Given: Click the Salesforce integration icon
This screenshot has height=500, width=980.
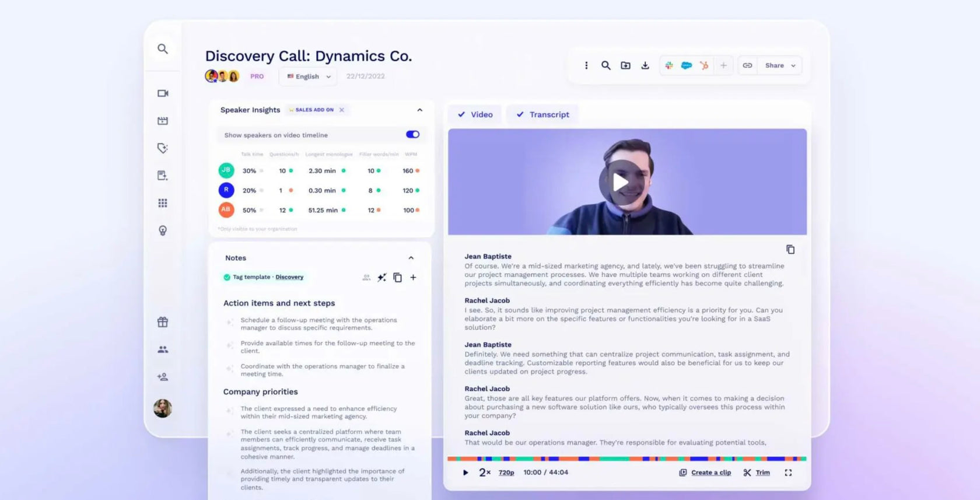Looking at the screenshot, I should (x=687, y=65).
